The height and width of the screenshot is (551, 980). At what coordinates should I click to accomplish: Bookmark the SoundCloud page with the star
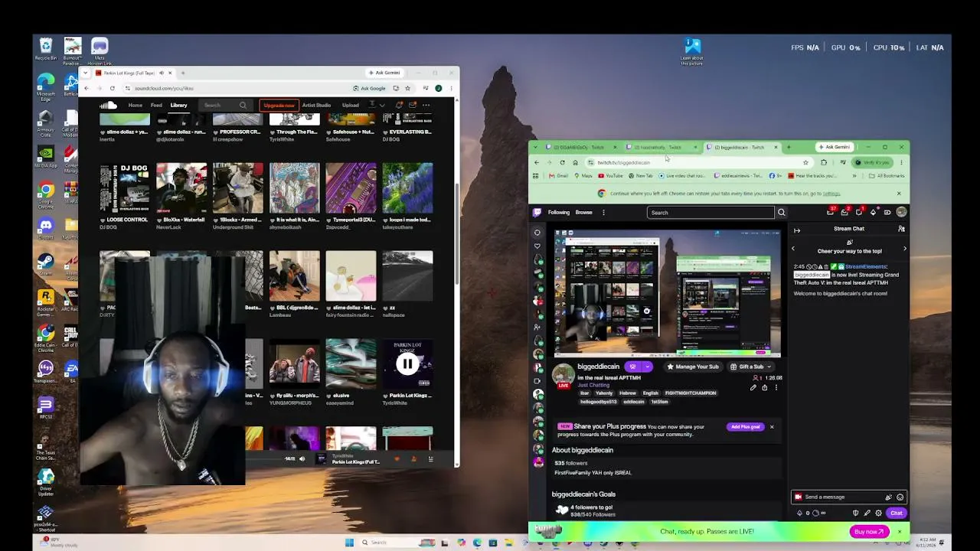(408, 88)
